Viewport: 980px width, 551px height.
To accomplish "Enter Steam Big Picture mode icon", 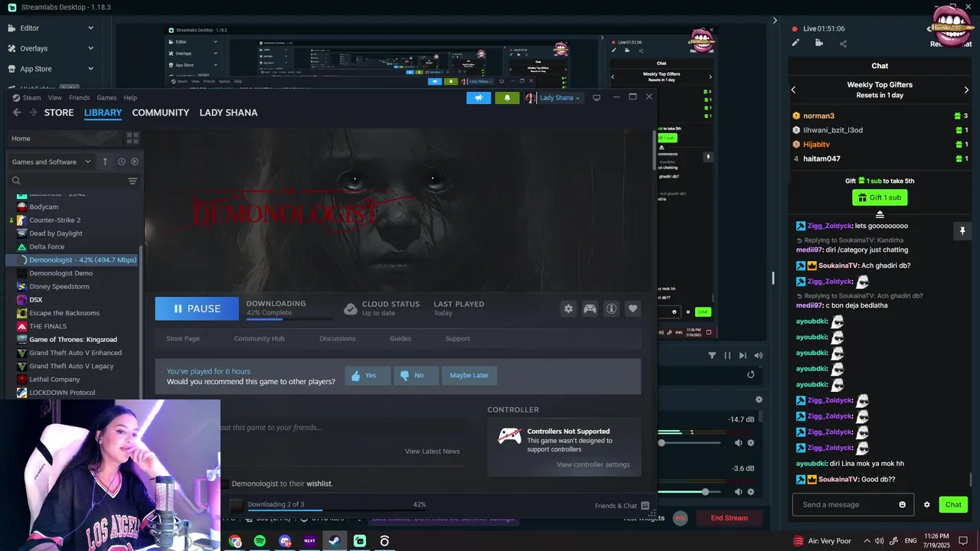I will point(596,98).
